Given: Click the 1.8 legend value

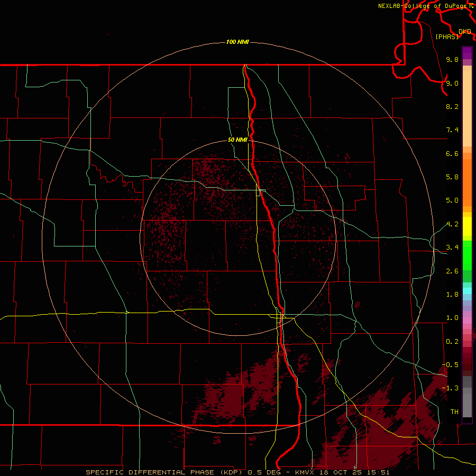Looking at the screenshot, I should tap(452, 295).
